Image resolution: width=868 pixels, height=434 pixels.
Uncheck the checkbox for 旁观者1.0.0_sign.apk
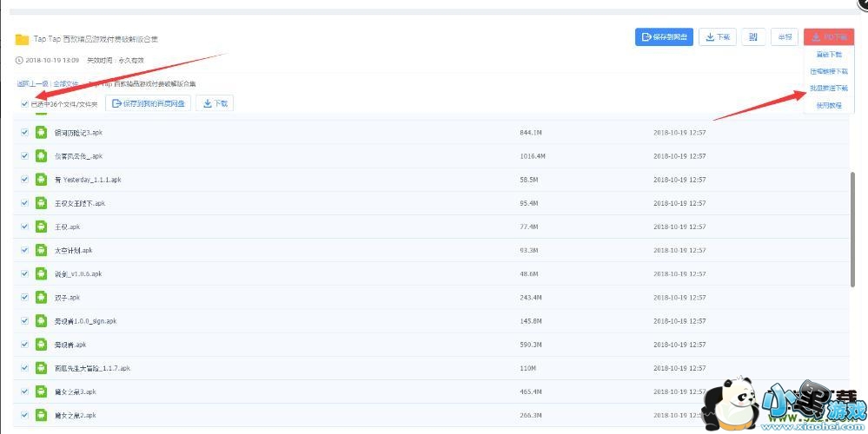pyautogui.click(x=24, y=320)
